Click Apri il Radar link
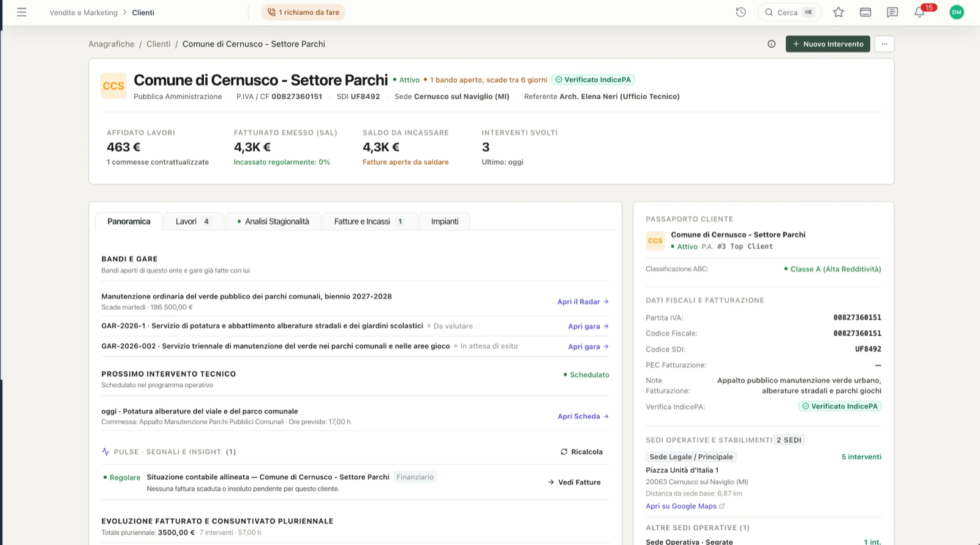The width and height of the screenshot is (980, 545). (583, 302)
